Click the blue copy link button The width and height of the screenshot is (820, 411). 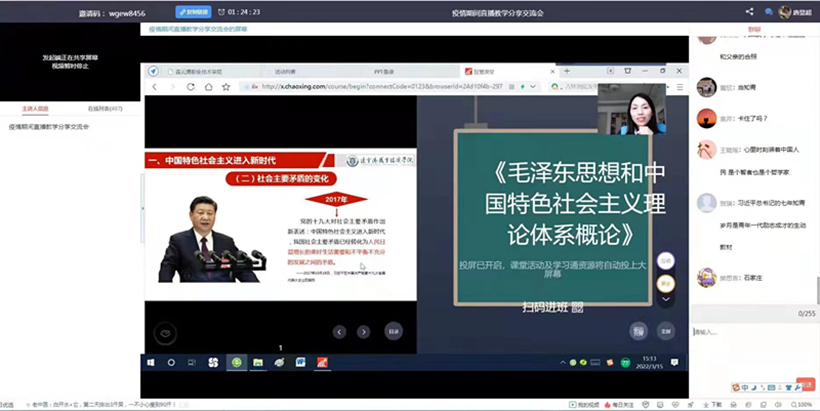[192, 12]
